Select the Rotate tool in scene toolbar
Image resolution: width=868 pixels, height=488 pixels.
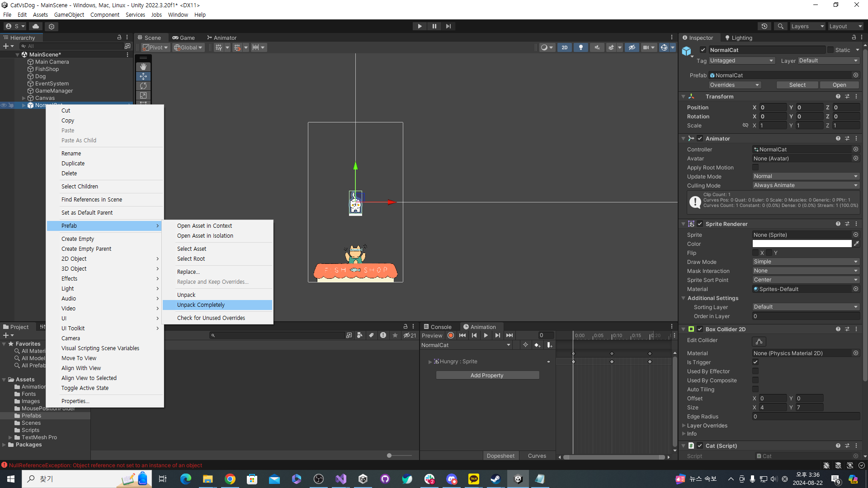click(x=143, y=86)
